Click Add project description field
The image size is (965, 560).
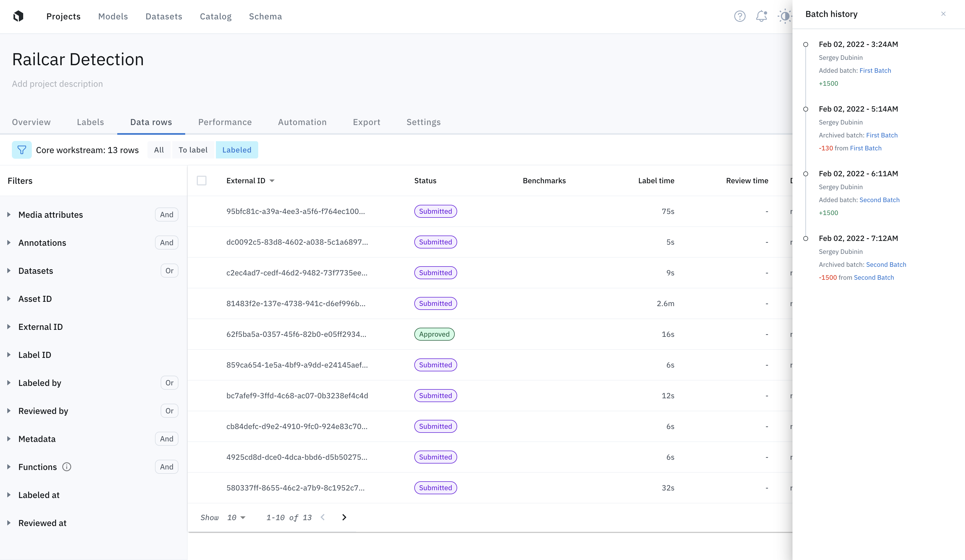[57, 84]
